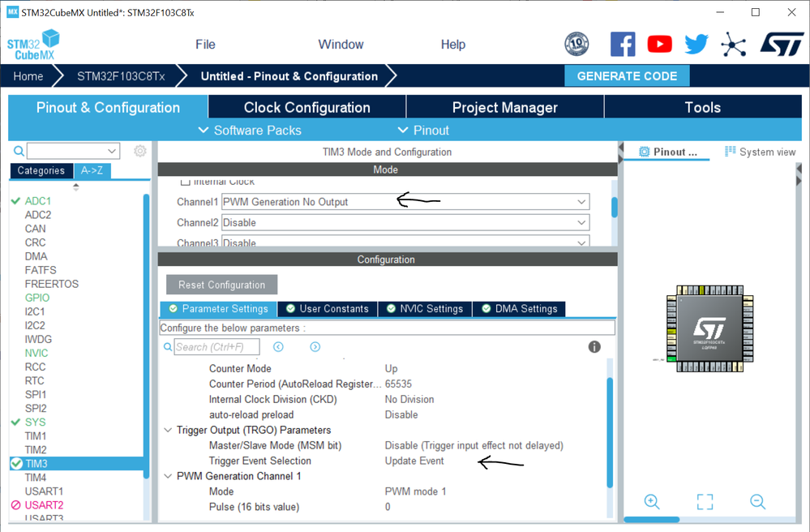Open the peripheral search combo box
Screen dimensions: 810x532
[x=73, y=151]
